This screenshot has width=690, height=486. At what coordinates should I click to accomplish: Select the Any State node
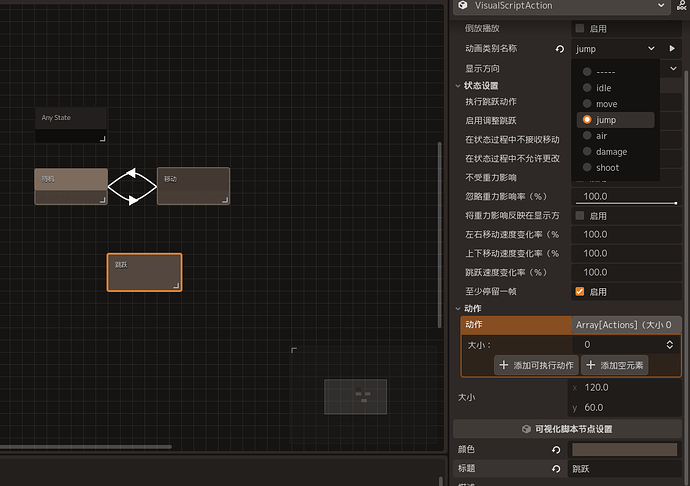[x=71, y=125]
